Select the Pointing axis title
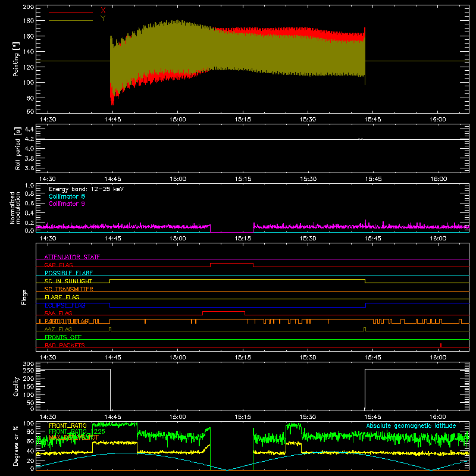476x476 pixels. (x=16, y=59)
